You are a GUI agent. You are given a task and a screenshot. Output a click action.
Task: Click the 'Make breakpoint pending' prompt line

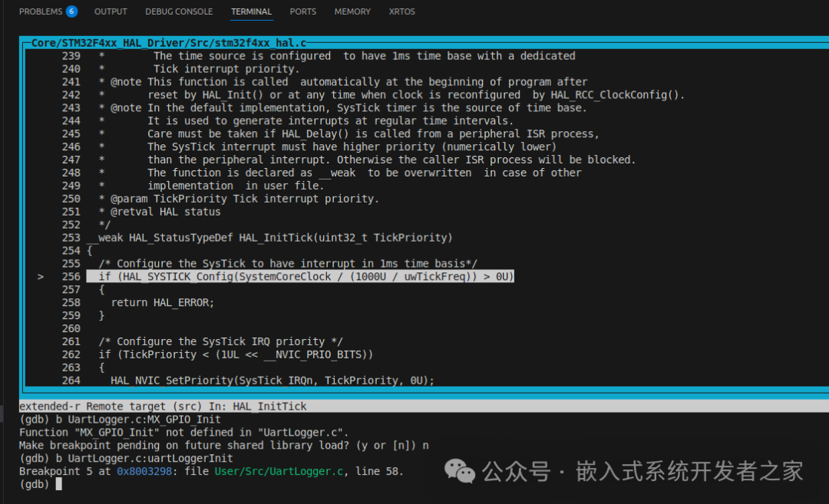pyautogui.click(x=224, y=446)
